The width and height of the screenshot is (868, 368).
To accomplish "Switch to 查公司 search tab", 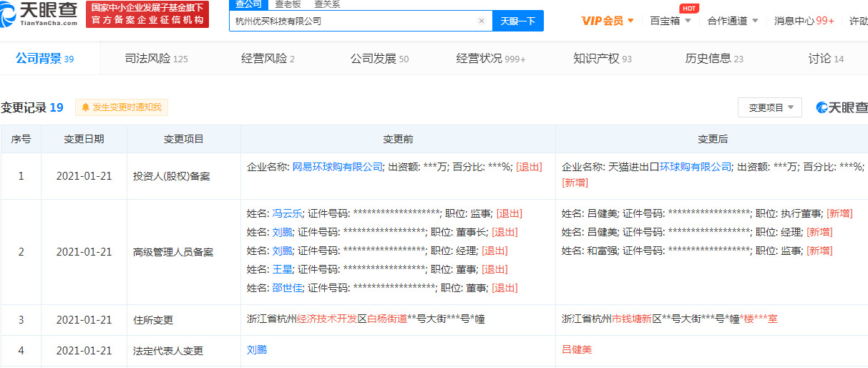I will tap(248, 4).
